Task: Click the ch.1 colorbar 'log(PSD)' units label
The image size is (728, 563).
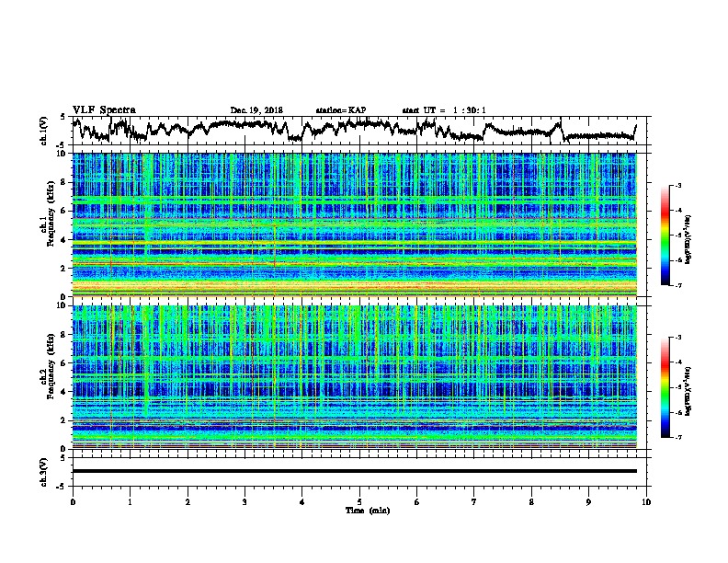Action: pyautogui.click(x=689, y=240)
